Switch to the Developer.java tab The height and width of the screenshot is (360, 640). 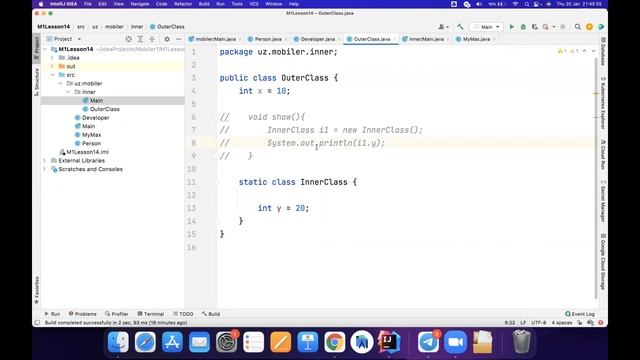tap(318, 39)
